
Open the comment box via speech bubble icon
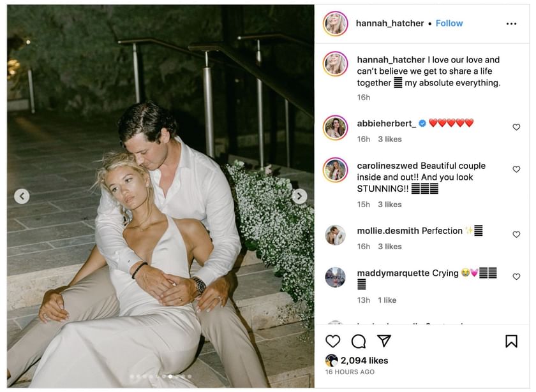pos(357,342)
